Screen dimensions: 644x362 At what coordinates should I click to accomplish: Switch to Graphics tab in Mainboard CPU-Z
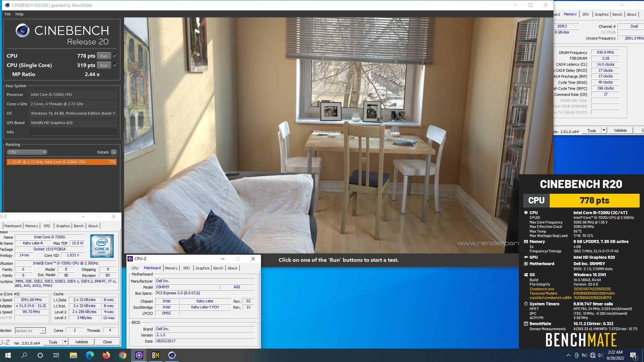[x=202, y=268]
